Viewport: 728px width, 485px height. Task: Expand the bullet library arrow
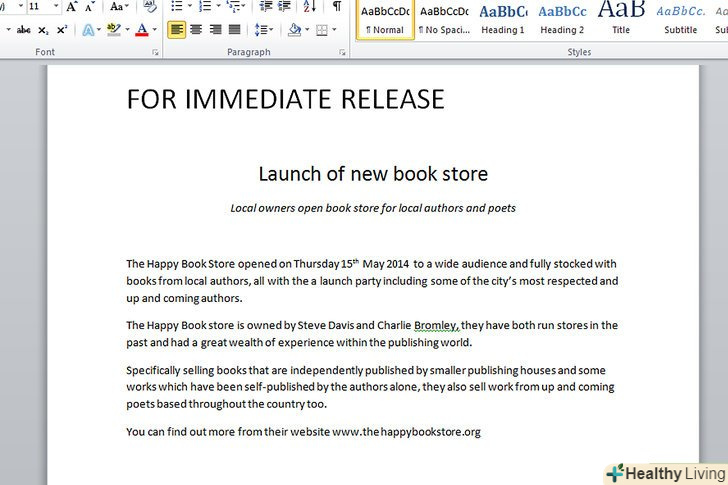[189, 6]
